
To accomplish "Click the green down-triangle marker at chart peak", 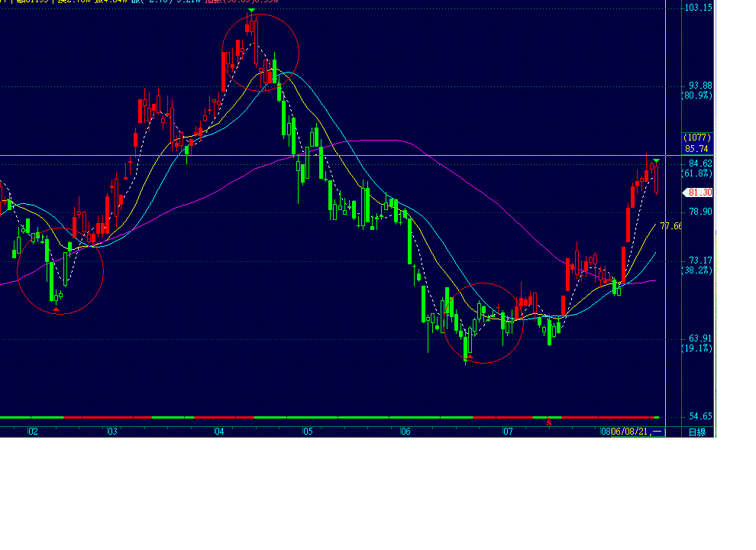I will [250, 10].
